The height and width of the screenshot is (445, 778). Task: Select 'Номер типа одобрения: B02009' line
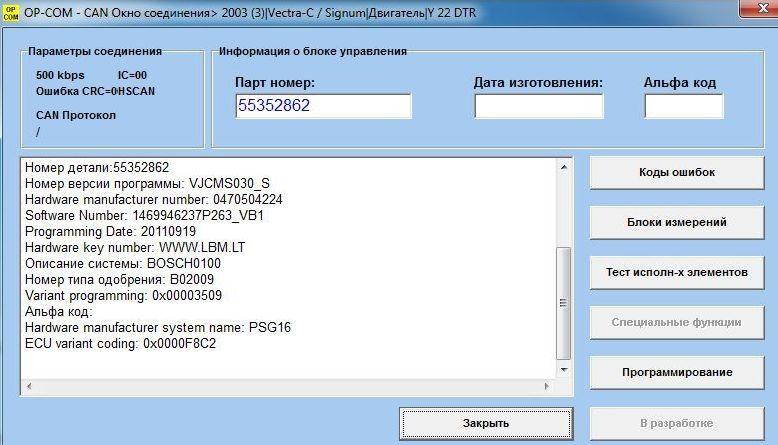point(120,279)
